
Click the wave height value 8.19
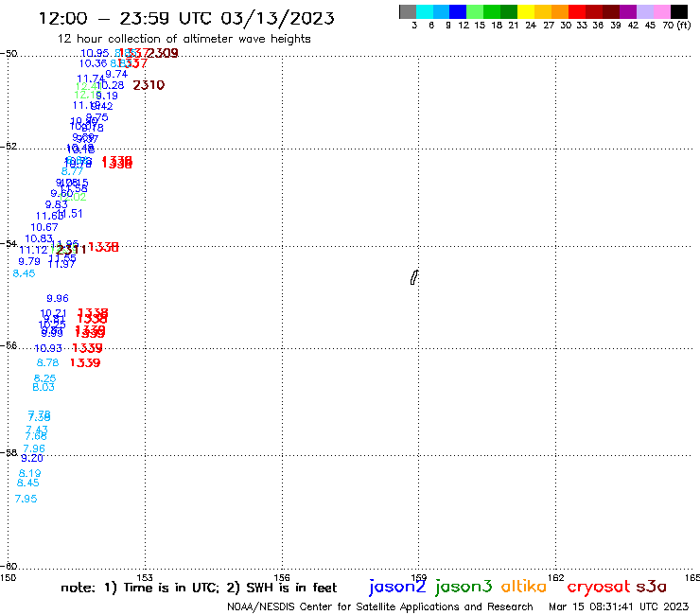coord(30,473)
